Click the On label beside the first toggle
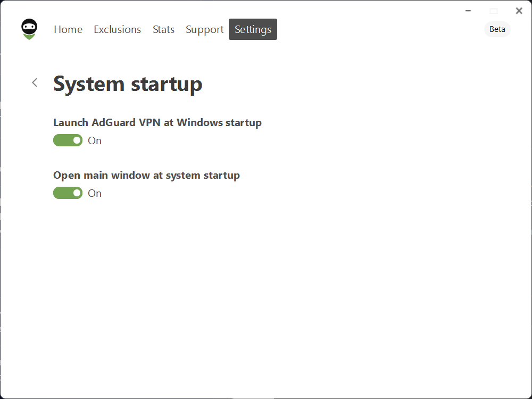 point(95,140)
